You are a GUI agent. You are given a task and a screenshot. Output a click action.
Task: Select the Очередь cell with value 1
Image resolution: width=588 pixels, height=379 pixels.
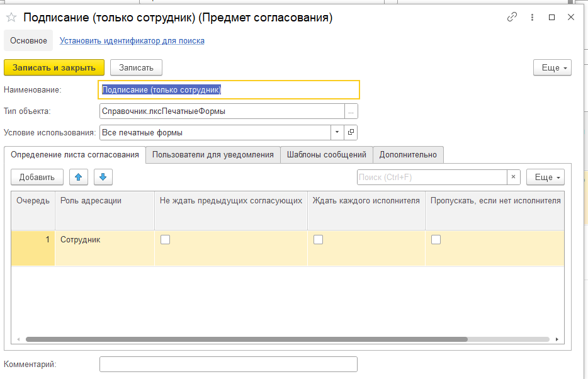pyautogui.click(x=33, y=248)
